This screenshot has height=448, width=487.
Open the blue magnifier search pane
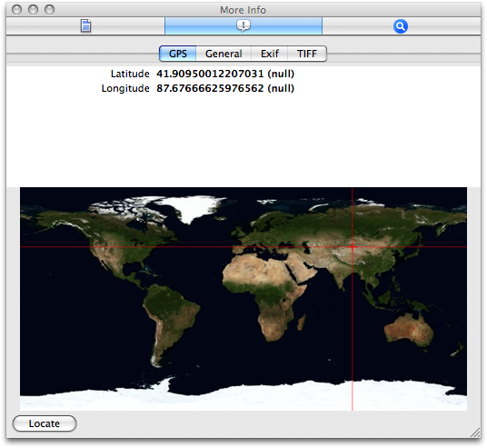coord(401,26)
